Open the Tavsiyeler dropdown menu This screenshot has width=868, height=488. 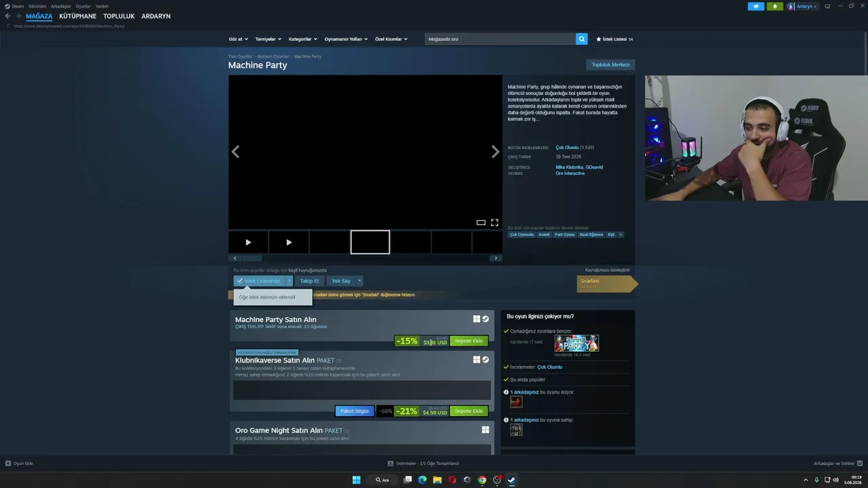268,39
